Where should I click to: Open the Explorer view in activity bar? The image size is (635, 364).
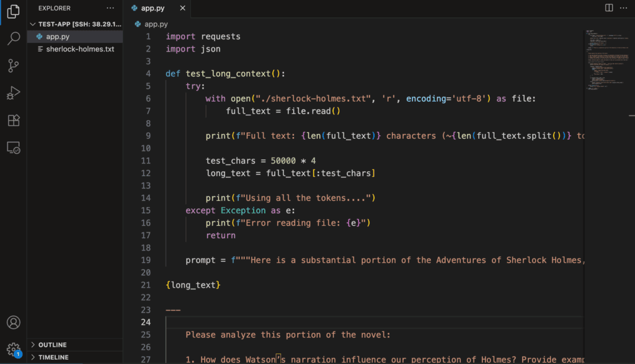(x=13, y=12)
